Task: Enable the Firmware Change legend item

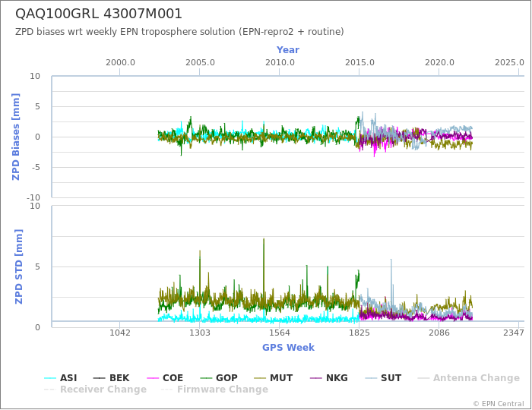Action: (x=214, y=389)
